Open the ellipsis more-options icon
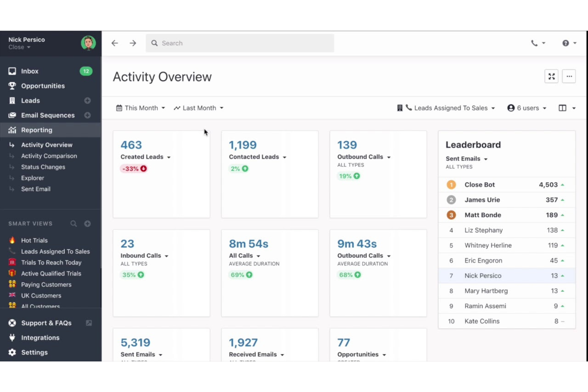The image size is (588, 392). pyautogui.click(x=569, y=77)
